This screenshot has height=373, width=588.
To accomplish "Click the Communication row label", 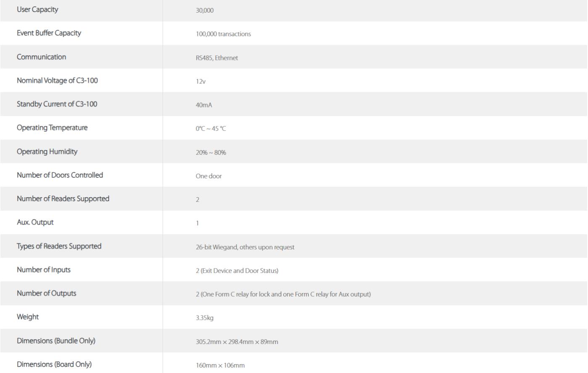I will pyautogui.click(x=41, y=57).
